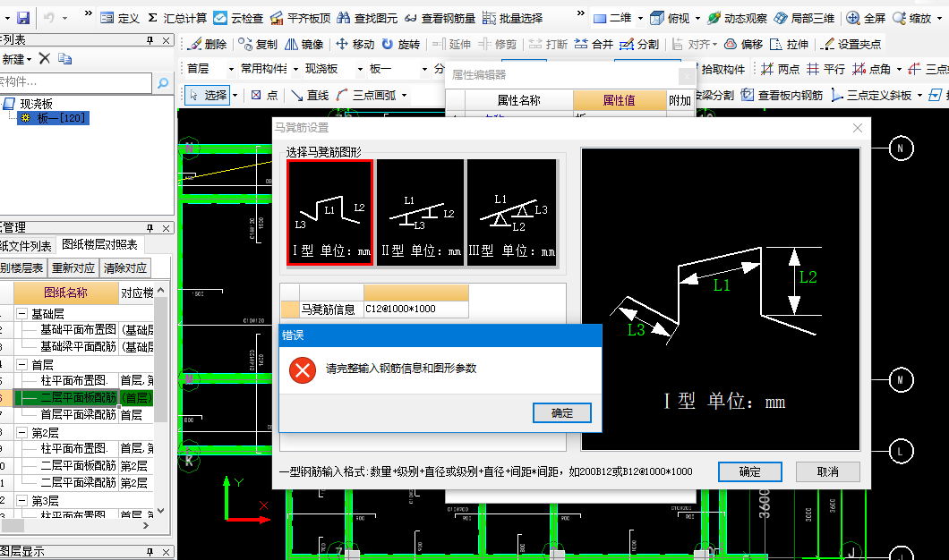The height and width of the screenshot is (560, 949).
Task: Click 查看钢筋量 tool
Action: coord(440,18)
